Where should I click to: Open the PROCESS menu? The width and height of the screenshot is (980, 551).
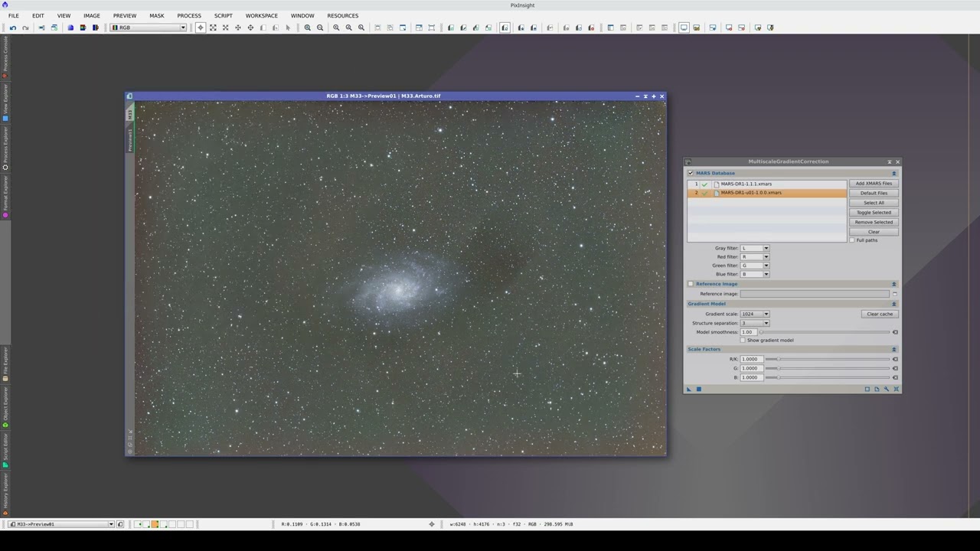[189, 15]
